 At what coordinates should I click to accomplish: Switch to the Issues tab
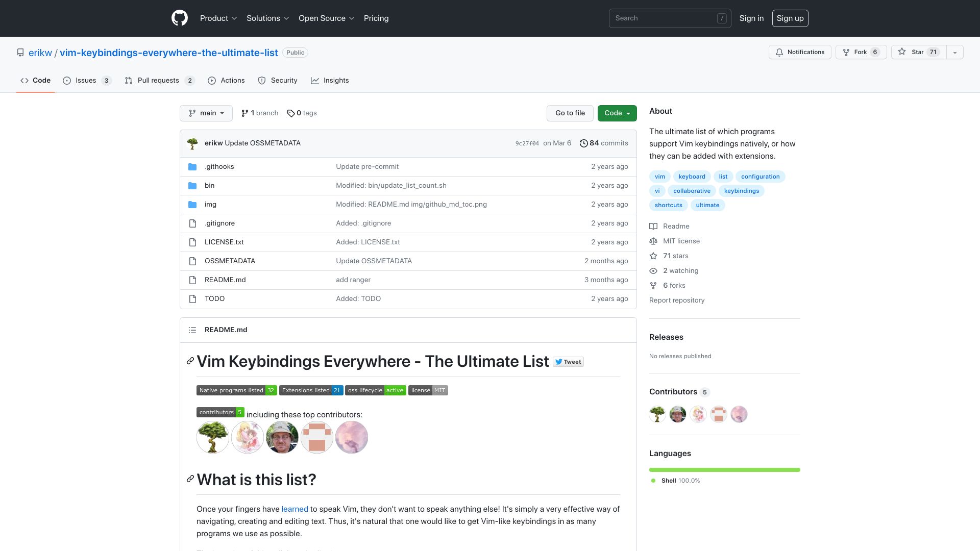[x=87, y=81]
